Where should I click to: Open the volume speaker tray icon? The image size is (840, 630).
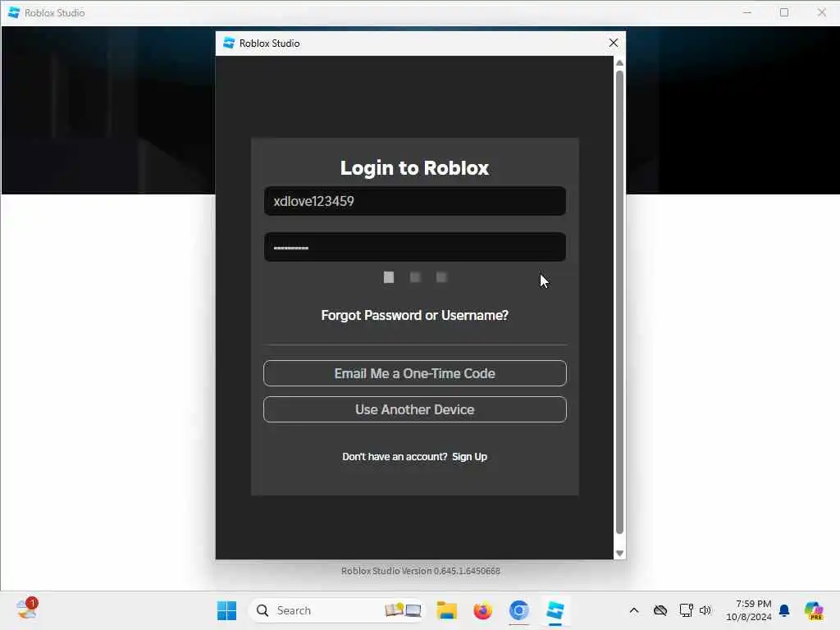(x=705, y=610)
